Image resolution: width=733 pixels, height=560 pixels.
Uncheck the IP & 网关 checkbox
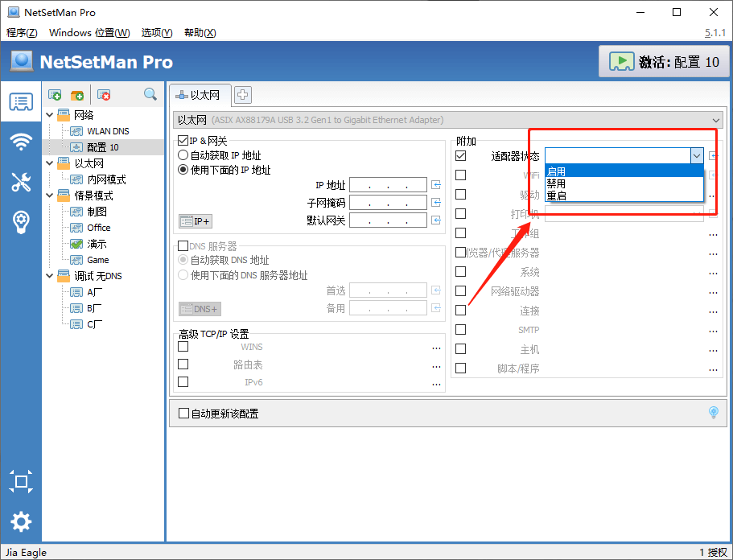tap(183, 140)
